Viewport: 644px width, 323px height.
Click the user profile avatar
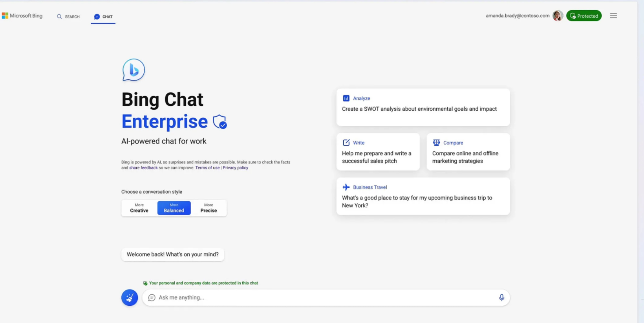(558, 16)
